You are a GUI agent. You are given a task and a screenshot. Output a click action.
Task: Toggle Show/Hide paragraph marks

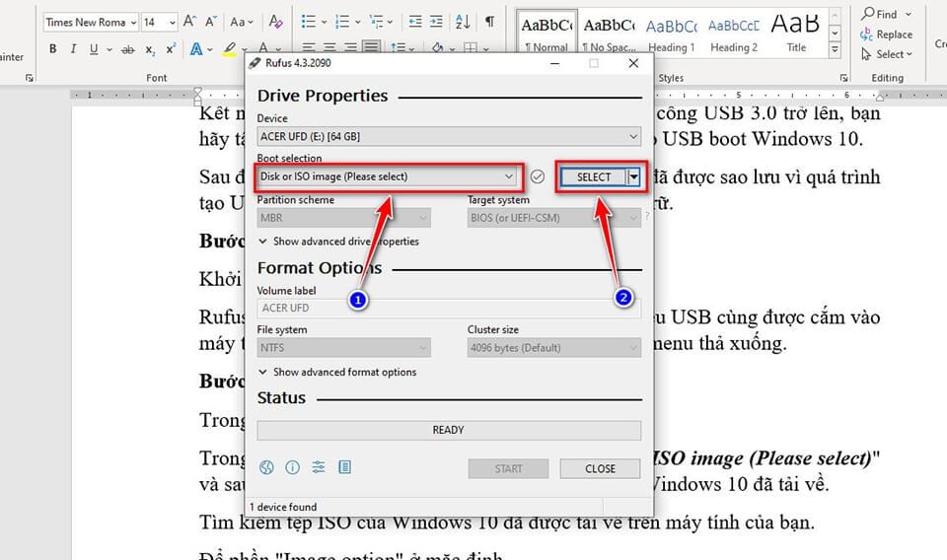point(490,22)
